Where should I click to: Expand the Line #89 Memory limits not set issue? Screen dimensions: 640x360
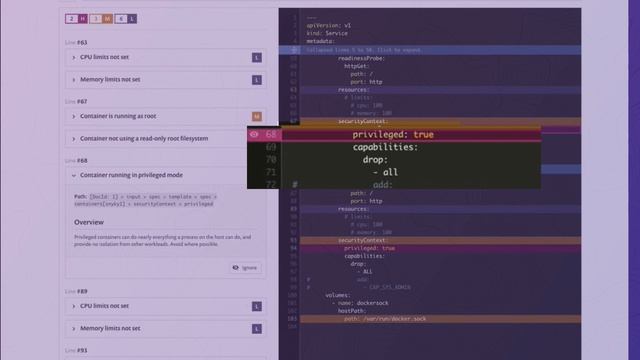[166, 329]
